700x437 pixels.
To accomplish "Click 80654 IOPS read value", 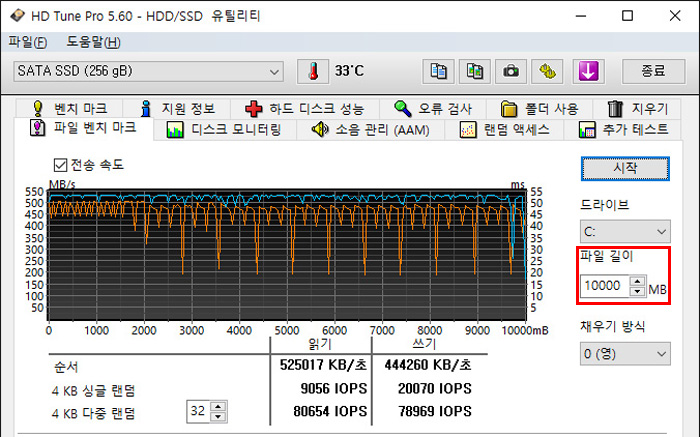I will [330, 412].
